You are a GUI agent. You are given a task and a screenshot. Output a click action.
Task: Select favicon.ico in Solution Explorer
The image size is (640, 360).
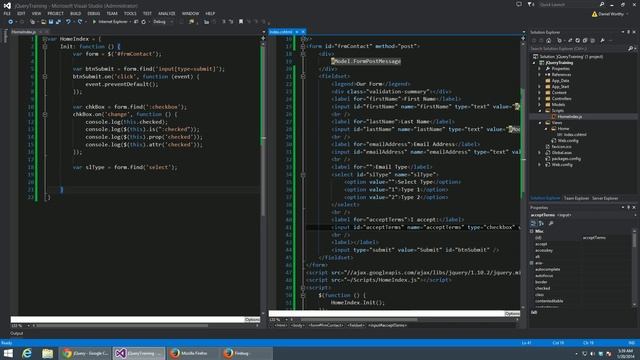point(561,147)
